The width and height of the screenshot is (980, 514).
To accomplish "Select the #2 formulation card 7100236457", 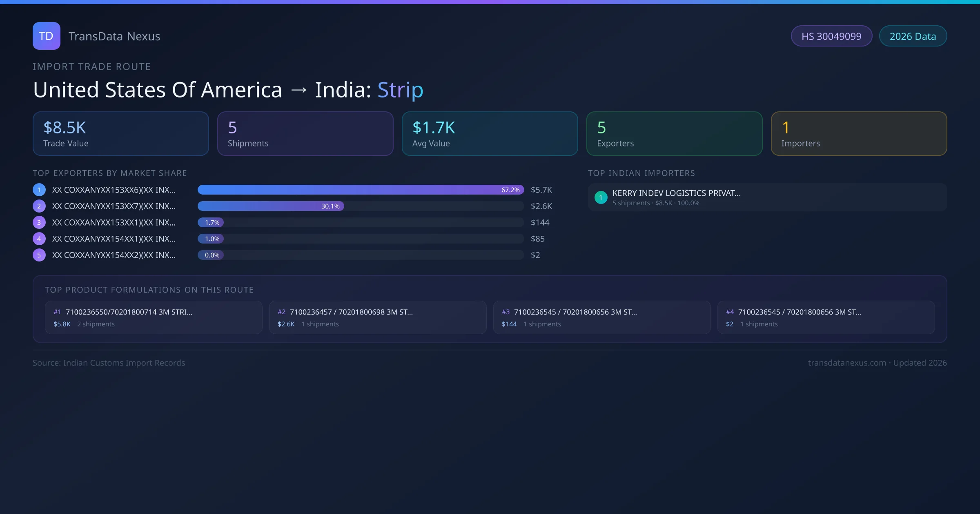I will point(377,317).
